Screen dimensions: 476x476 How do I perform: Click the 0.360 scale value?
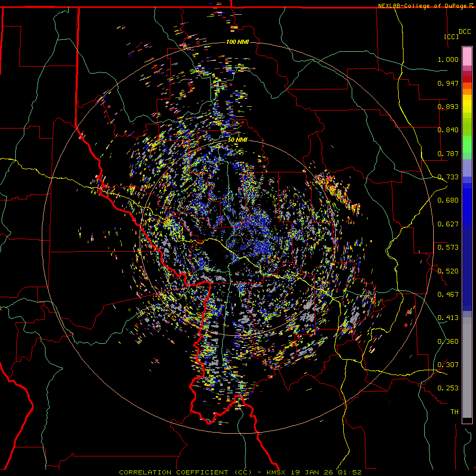448,342
